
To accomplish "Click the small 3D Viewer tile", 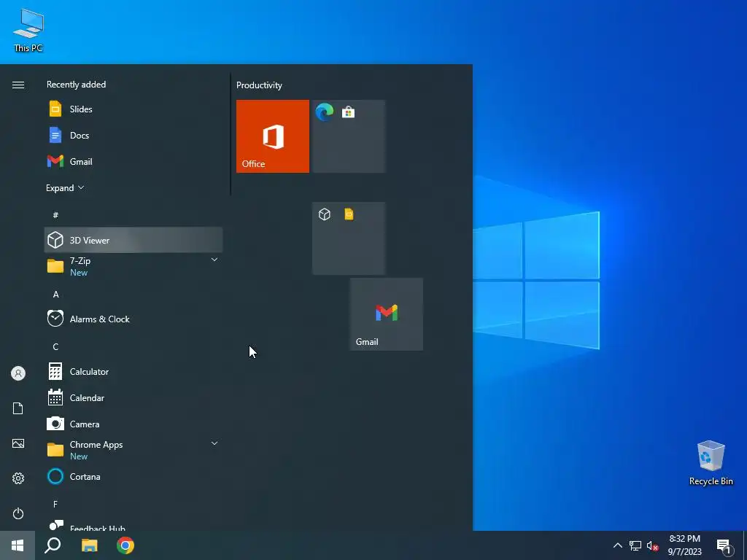I will click(325, 214).
